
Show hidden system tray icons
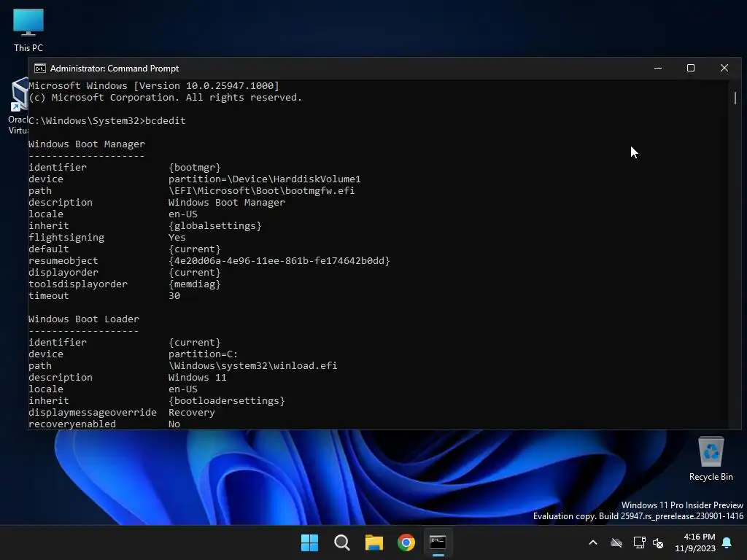click(593, 542)
